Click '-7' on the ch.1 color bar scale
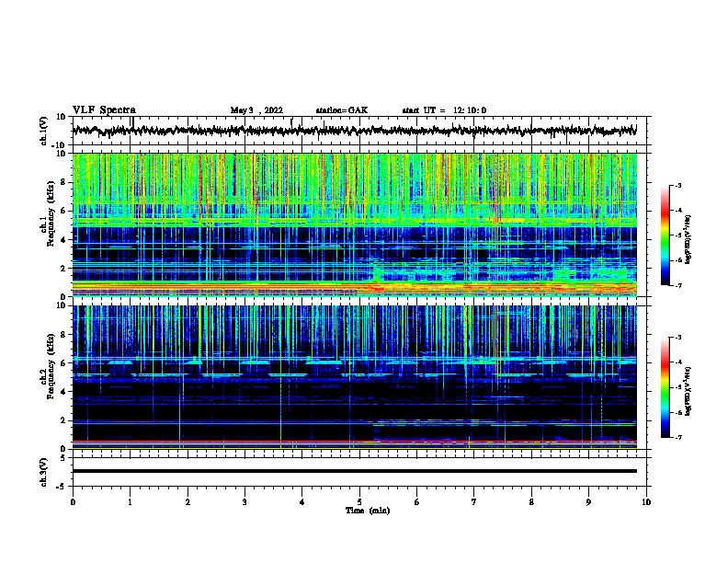 pos(677,285)
